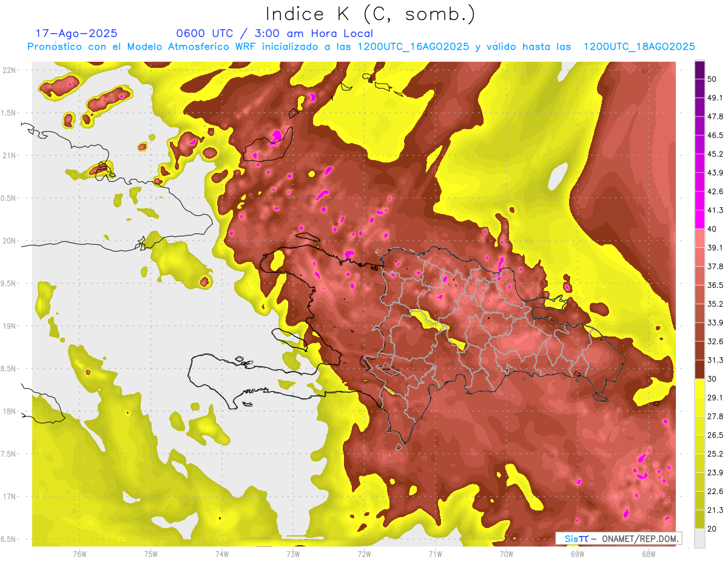Viewport: 728px width, 562px height.
Task: Click the colorbar value "41.3"
Action: tap(715, 210)
